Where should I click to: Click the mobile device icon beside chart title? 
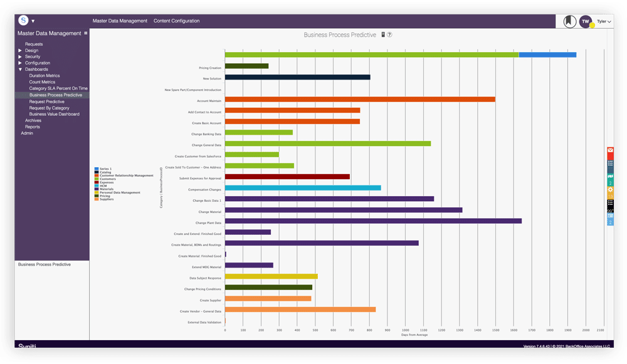pos(383,34)
